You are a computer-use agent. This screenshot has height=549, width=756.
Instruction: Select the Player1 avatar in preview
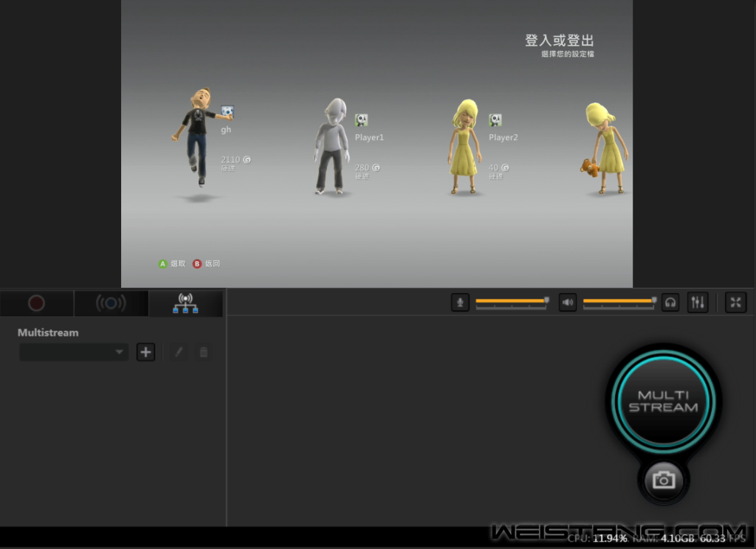[332, 146]
